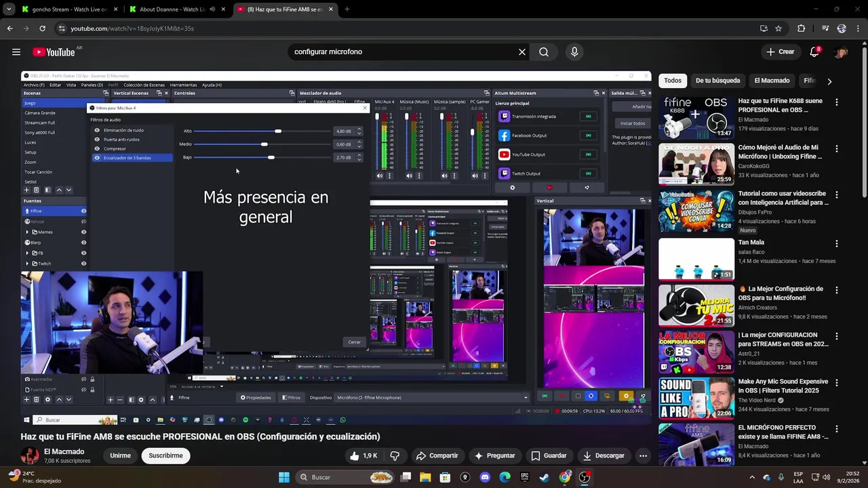868x488 pixels.
Task: Open options for FiFine K688 video
Action: pos(836,102)
